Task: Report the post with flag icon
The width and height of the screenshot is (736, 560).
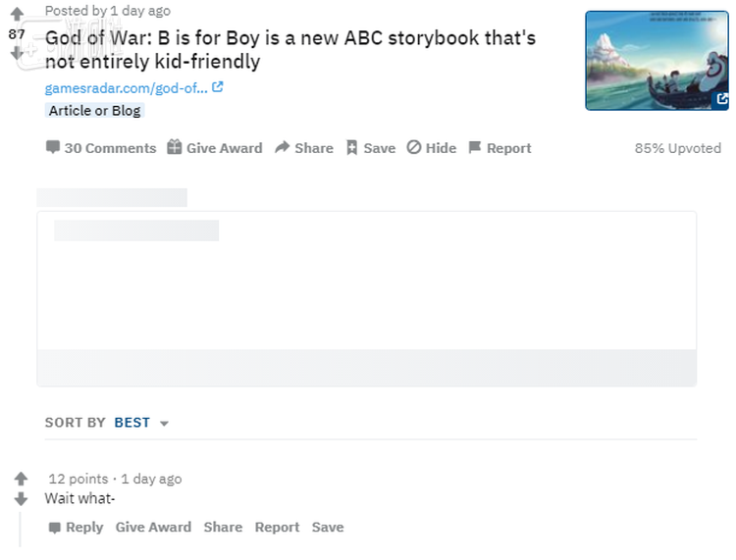Action: (x=499, y=148)
